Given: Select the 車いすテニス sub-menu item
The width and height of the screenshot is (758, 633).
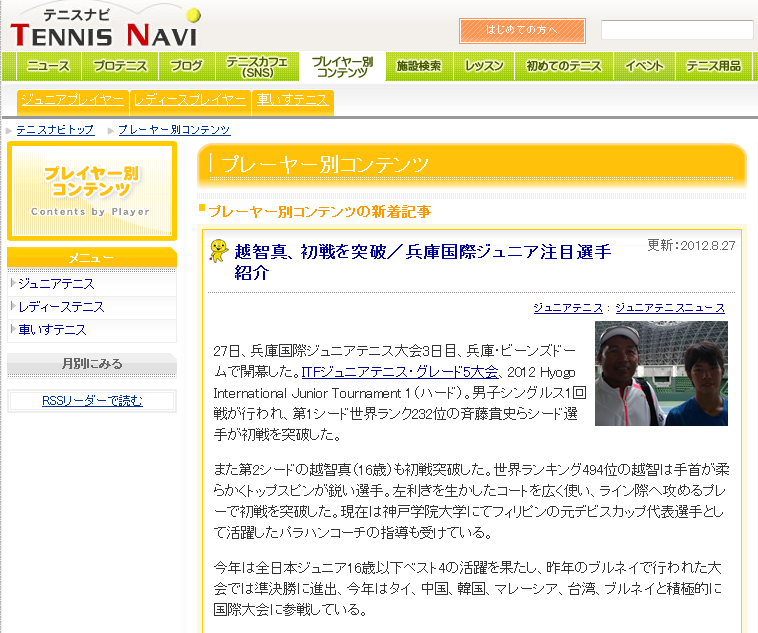Looking at the screenshot, I should coord(291,100).
